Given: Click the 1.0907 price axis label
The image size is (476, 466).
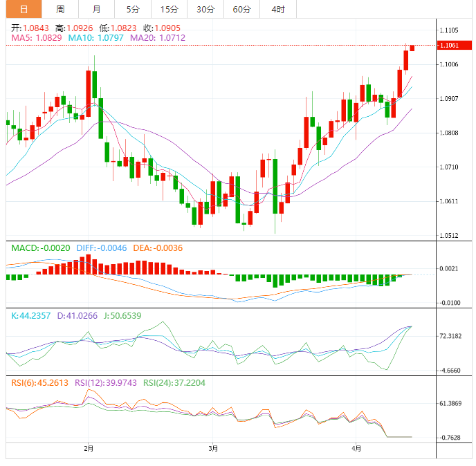Looking at the screenshot, I should [x=449, y=99].
